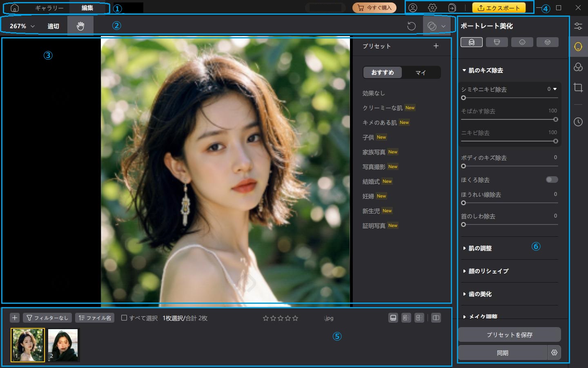Switch to the ギャラリー tab

tap(49, 8)
